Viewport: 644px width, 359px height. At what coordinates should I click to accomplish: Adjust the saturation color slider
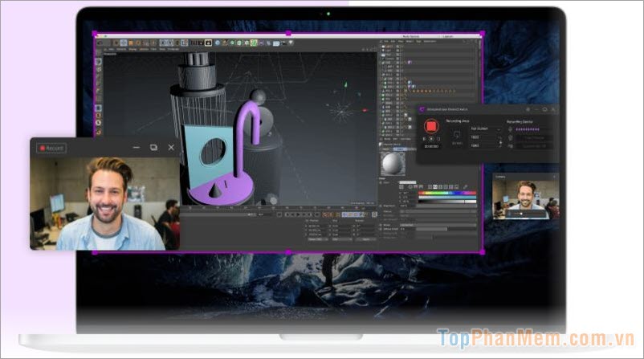(447, 197)
